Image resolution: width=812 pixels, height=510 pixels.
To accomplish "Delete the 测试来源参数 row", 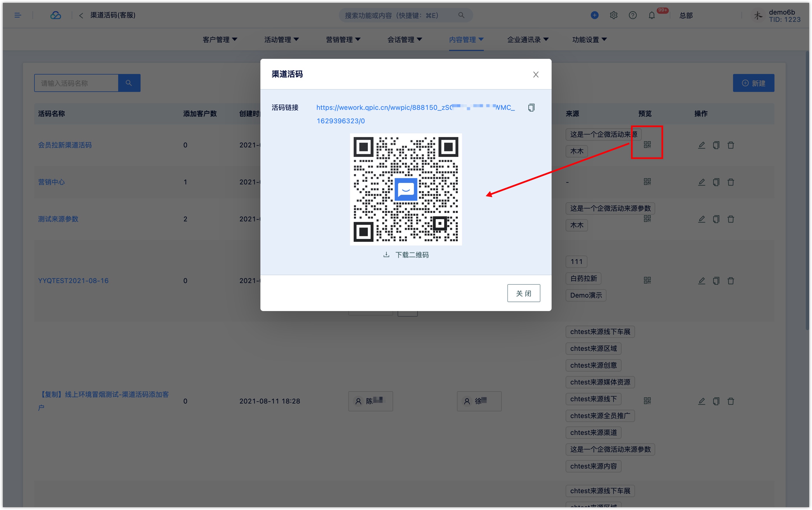I will coord(731,219).
